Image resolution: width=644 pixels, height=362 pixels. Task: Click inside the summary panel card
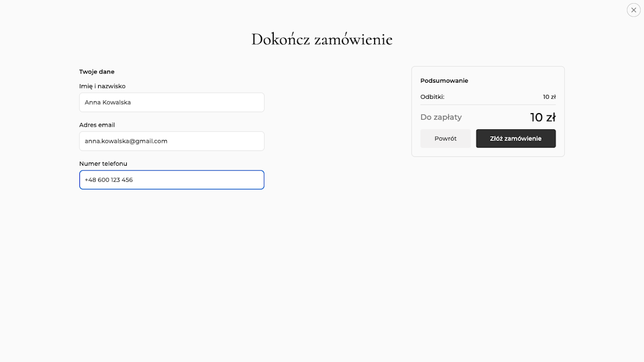[x=487, y=111]
